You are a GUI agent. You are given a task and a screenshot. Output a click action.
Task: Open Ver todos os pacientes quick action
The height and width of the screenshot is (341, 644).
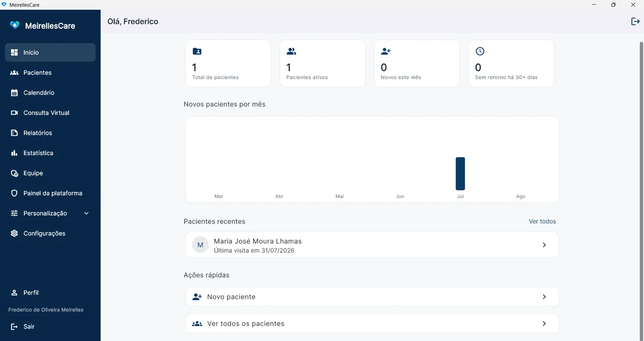coord(372,324)
